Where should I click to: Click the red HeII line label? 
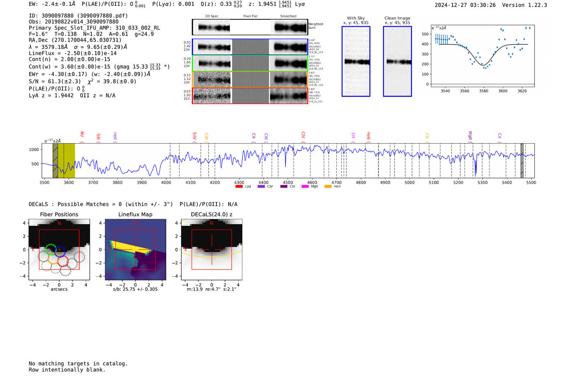(x=369, y=136)
